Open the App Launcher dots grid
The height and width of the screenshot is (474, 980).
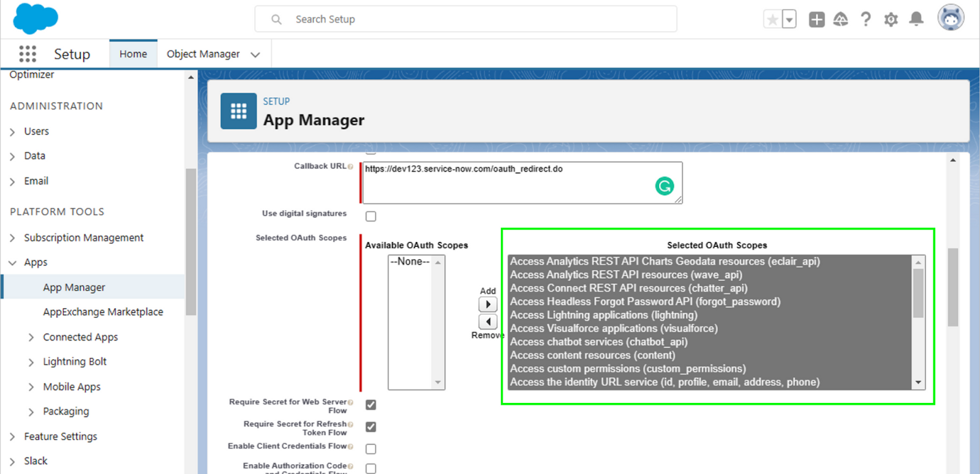[28, 54]
